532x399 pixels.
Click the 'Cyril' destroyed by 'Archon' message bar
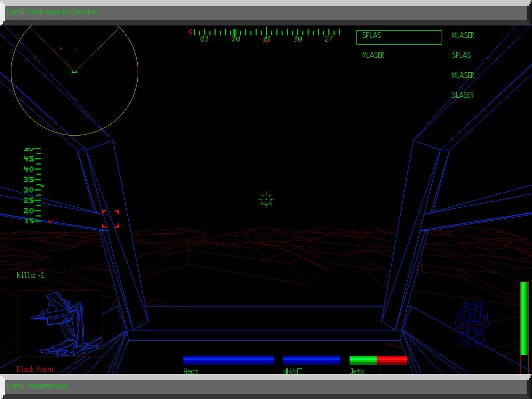click(x=52, y=11)
